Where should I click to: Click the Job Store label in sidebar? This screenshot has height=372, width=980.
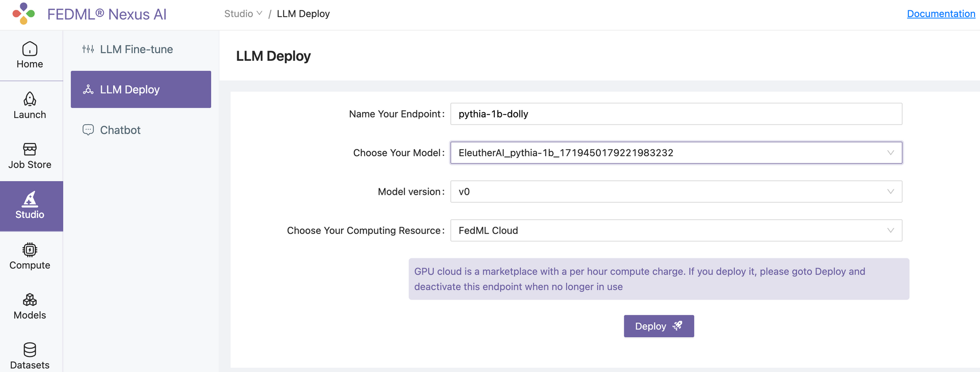point(30,164)
